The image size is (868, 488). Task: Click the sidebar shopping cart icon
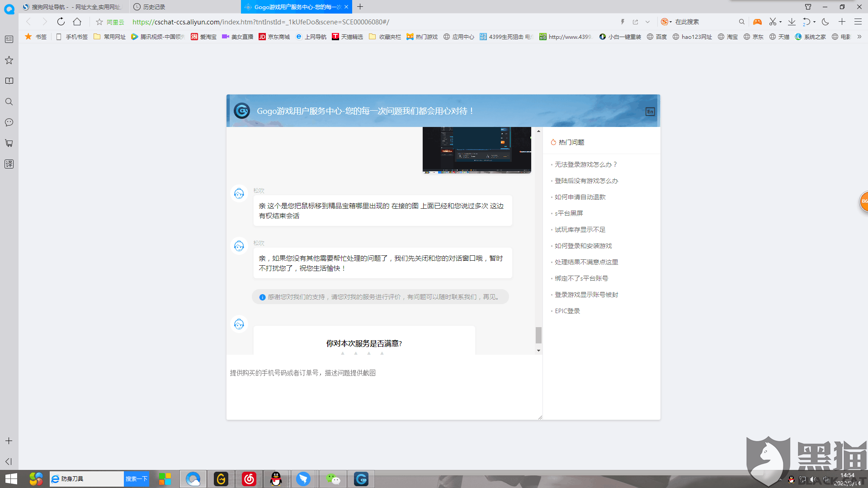click(9, 143)
